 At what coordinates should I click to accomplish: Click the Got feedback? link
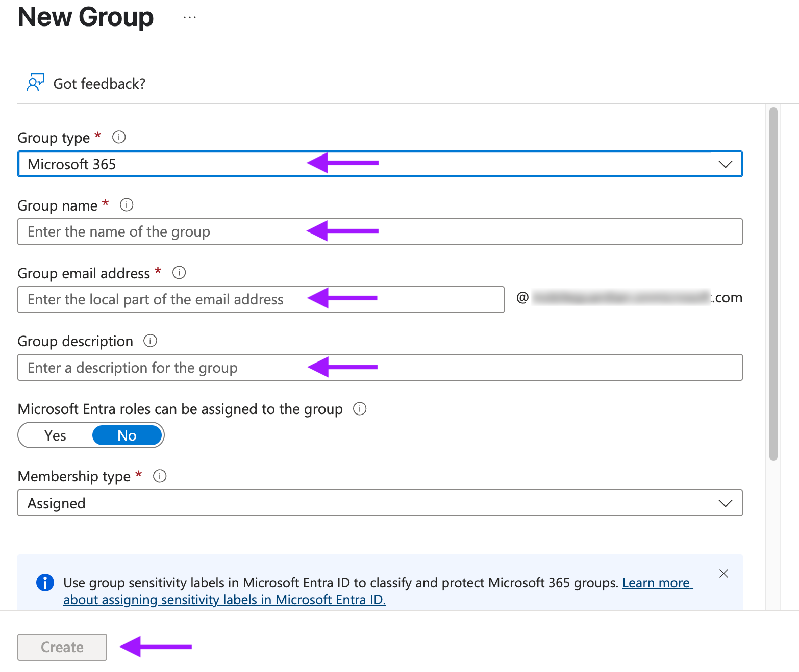coord(99,84)
